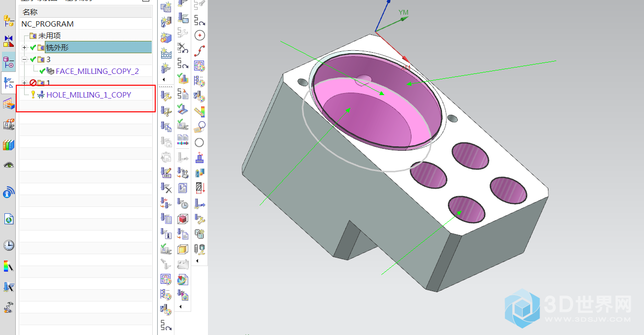Click the Cut Object scissors icon
The image size is (644, 335).
click(x=166, y=111)
